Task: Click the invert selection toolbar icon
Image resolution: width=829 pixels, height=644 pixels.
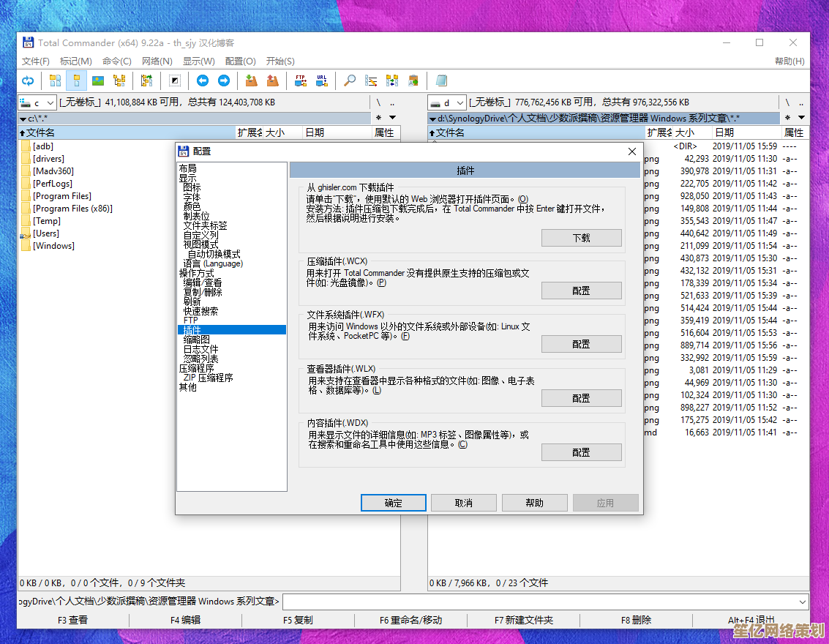Action: (175, 80)
